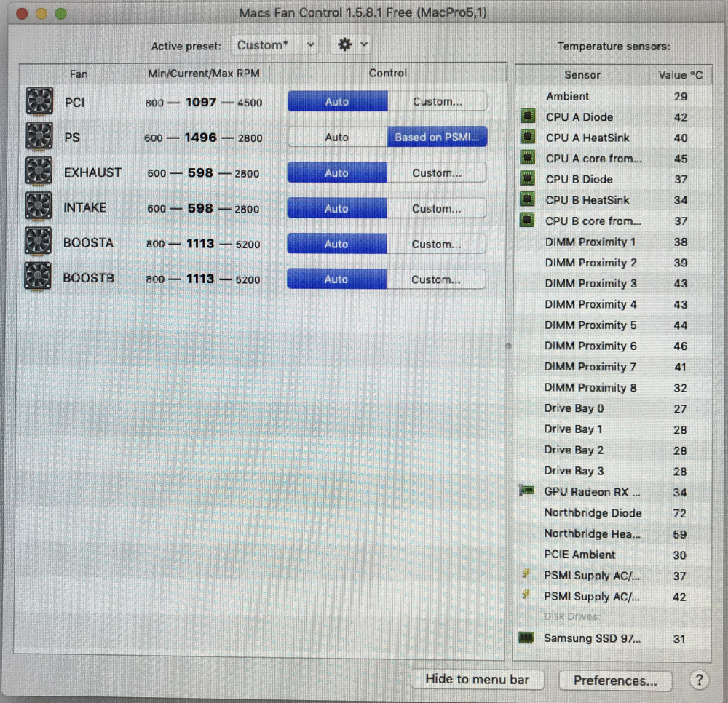
Task: Click the Control column header
Action: point(388,73)
